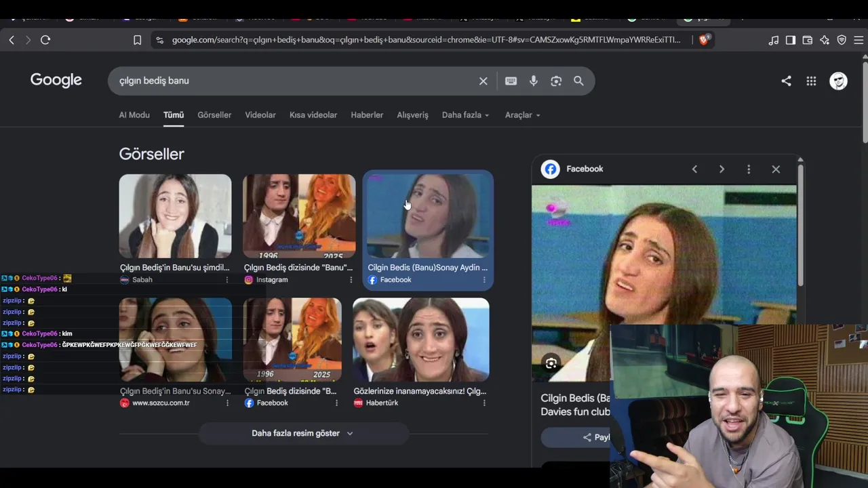The width and height of the screenshot is (868, 488).
Task: Reload the current page
Action: [x=45, y=40]
